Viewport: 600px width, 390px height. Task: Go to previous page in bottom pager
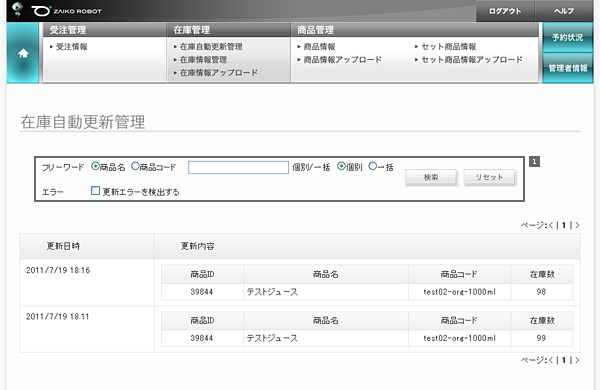(551, 360)
